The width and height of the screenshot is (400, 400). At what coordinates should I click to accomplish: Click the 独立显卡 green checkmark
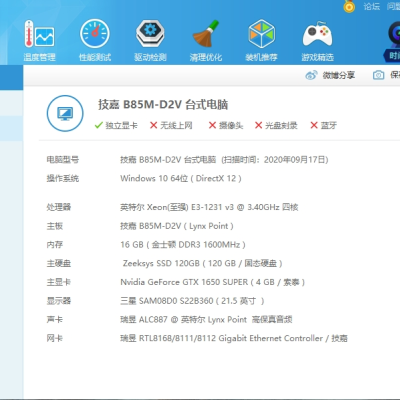click(98, 125)
